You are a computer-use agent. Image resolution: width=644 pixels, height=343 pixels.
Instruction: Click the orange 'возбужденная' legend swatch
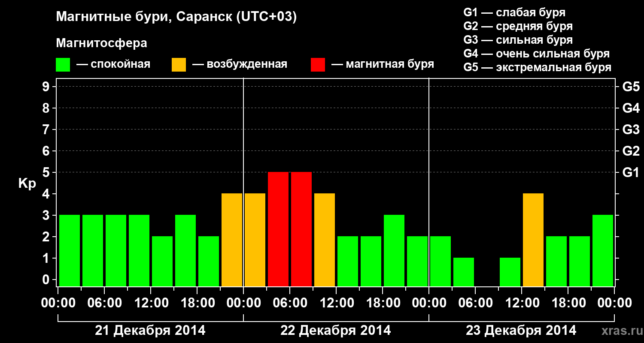(179, 65)
